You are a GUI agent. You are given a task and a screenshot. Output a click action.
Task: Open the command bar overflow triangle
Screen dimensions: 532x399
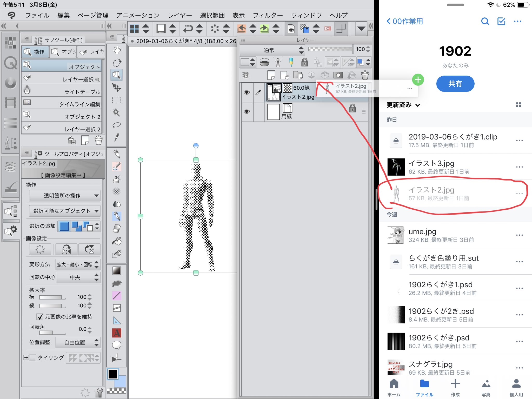pos(361,29)
